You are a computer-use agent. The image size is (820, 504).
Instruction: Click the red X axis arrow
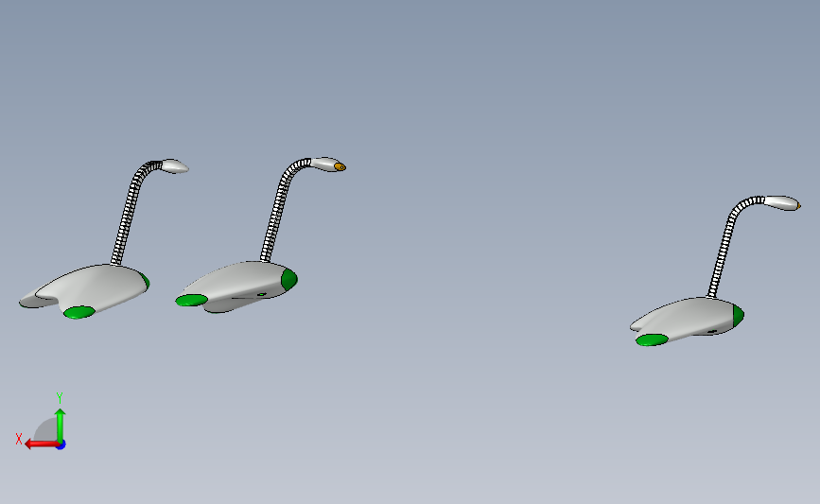pos(42,444)
